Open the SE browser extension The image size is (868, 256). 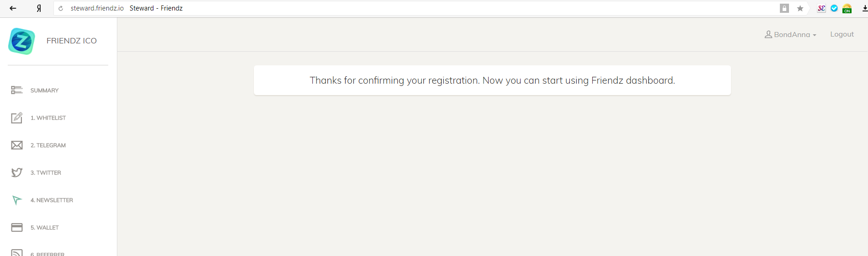click(x=821, y=8)
